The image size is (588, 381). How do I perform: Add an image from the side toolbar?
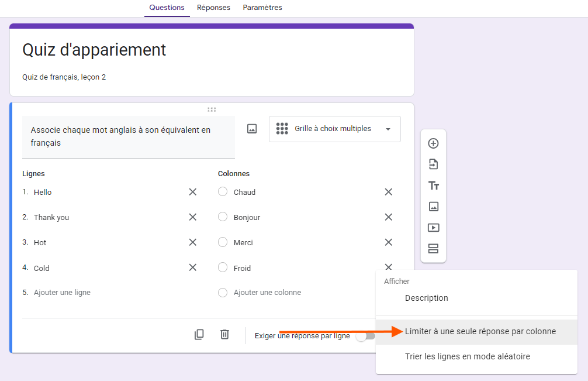pyautogui.click(x=433, y=207)
